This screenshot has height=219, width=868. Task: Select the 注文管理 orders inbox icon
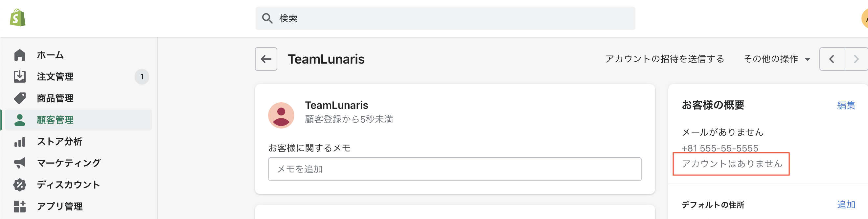click(19, 76)
